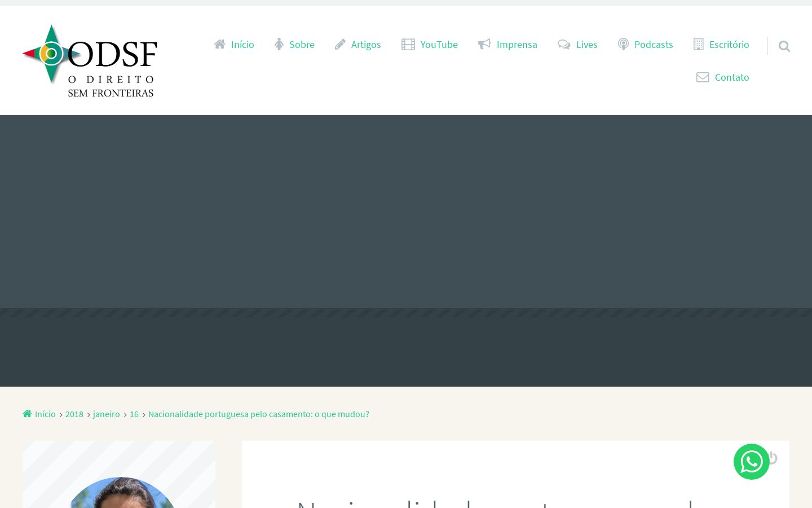Open the janeiro breadcrumb link
The width and height of the screenshot is (812, 508).
point(107,414)
